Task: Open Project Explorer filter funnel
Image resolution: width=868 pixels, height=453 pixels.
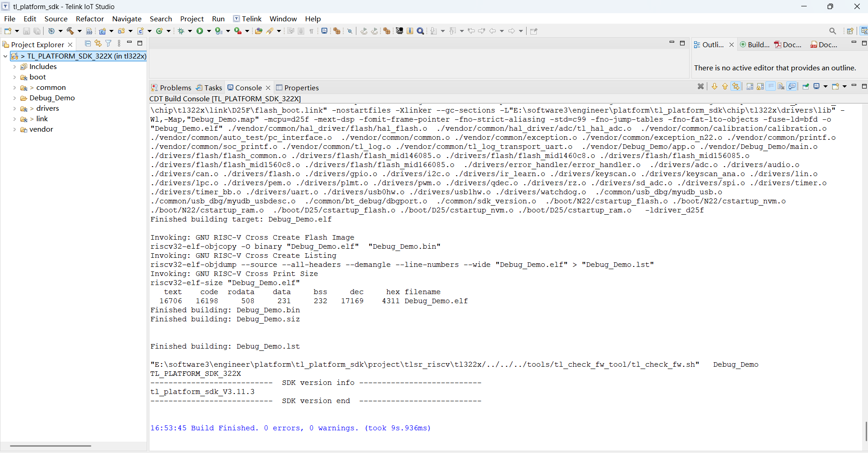Action: click(108, 44)
